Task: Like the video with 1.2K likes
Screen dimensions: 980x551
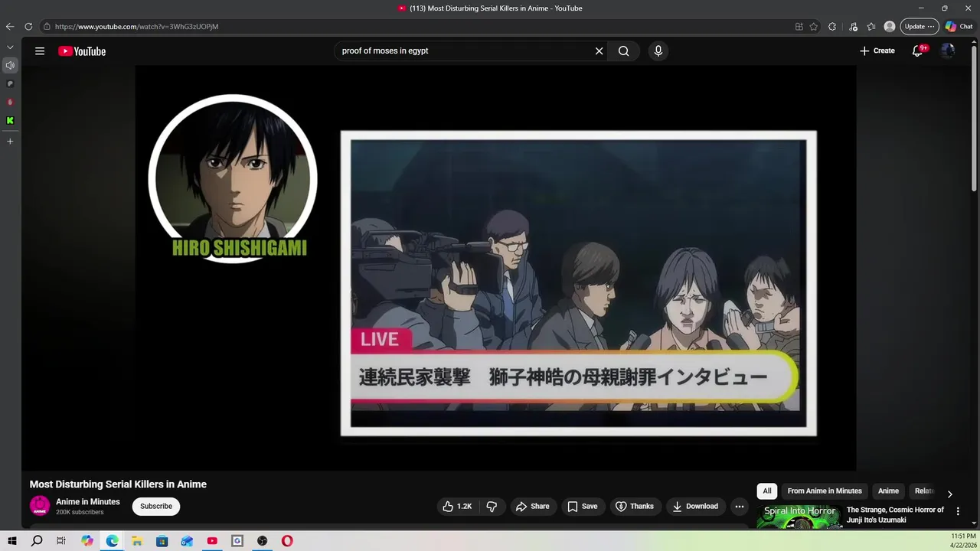Action: pos(457,507)
